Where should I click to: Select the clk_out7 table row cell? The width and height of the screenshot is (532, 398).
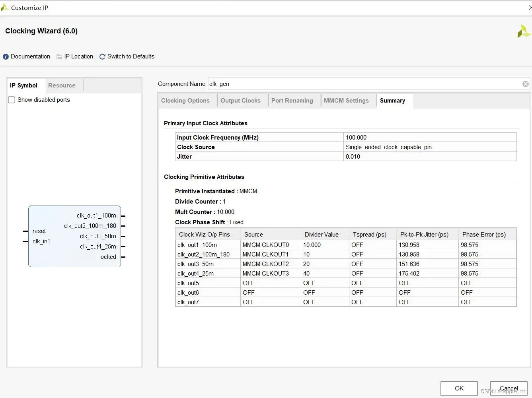click(x=208, y=302)
